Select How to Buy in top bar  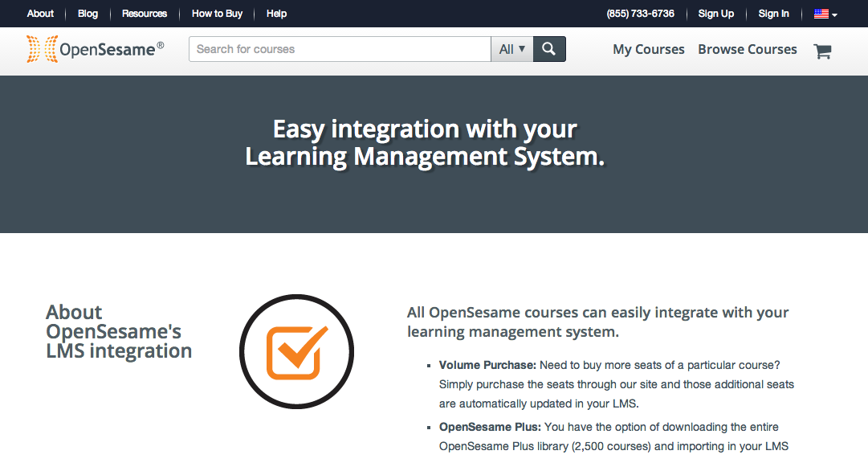coord(217,14)
